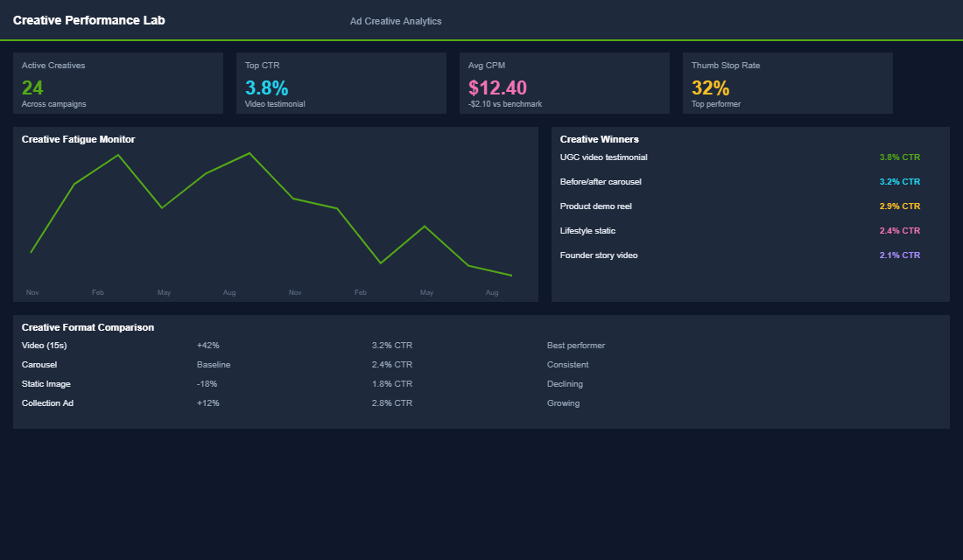Click the Product demo reel 2.9% CTR value
Viewport: 963px width, 560px height.
[899, 206]
